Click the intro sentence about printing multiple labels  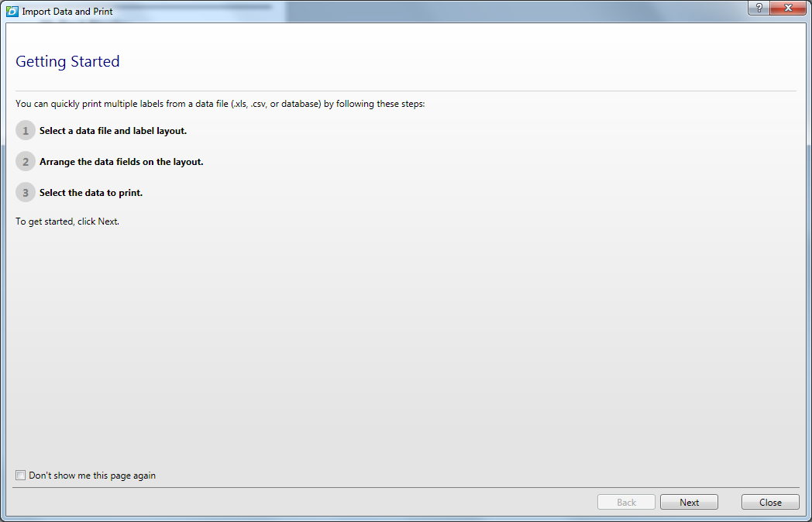[220, 104]
